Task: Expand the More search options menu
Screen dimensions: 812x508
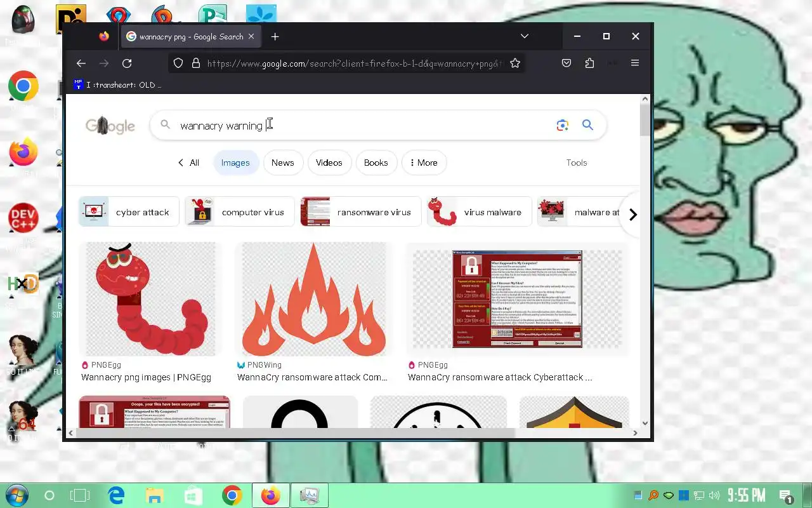Action: pos(424,163)
